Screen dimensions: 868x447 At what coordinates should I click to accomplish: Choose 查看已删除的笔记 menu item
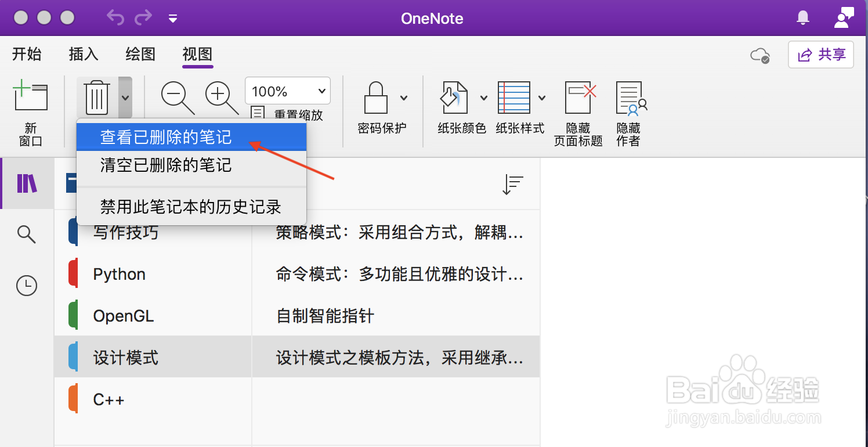click(191, 137)
